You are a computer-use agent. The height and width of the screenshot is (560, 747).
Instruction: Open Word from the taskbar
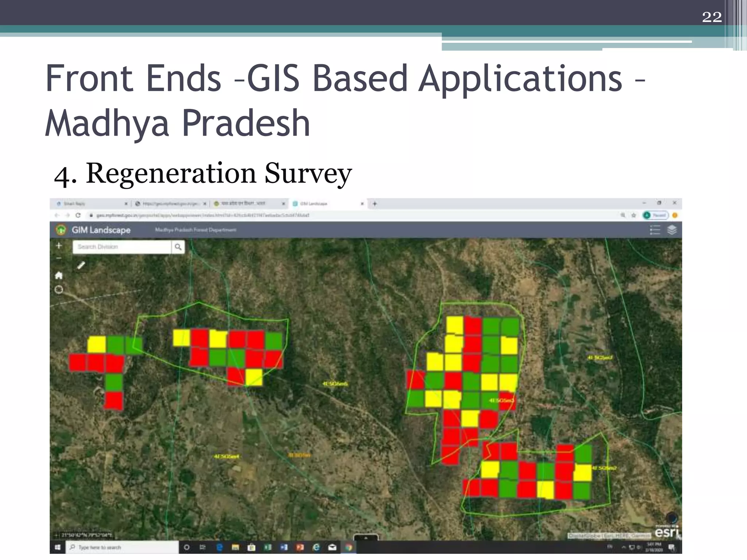pyautogui.click(x=284, y=547)
